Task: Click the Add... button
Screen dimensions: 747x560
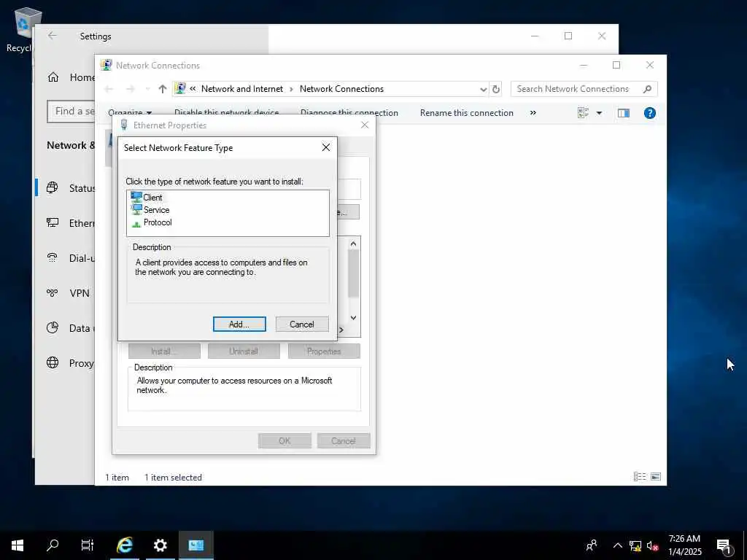Action: [x=239, y=324]
